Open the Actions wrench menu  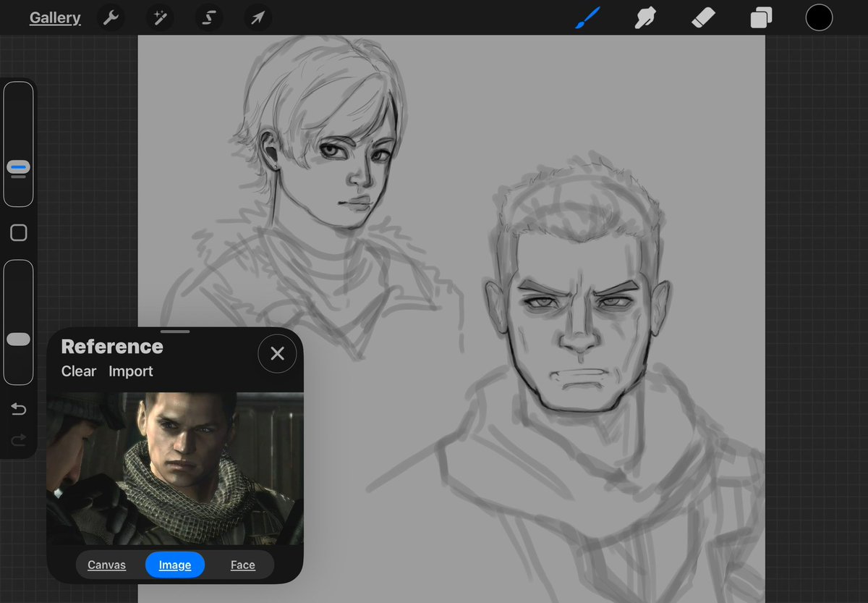(x=111, y=18)
